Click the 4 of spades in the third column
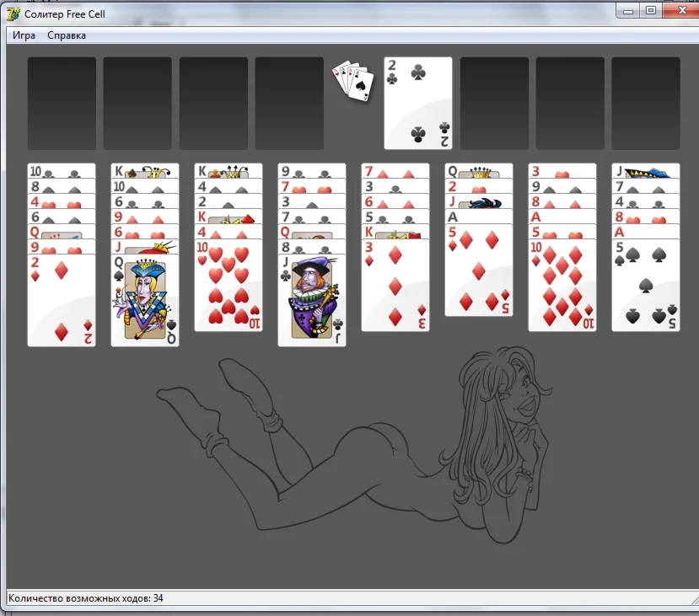699x616 pixels. point(229,186)
